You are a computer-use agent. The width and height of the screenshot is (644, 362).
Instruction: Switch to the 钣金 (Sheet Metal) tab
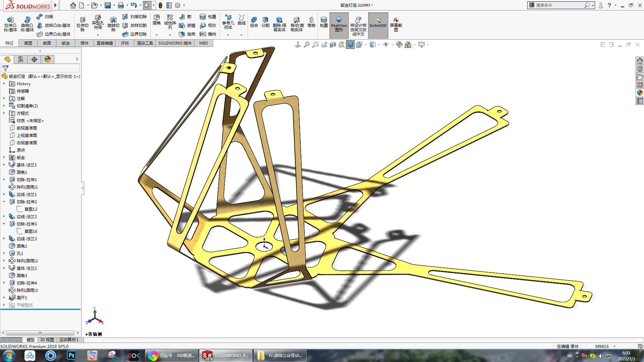(x=65, y=43)
